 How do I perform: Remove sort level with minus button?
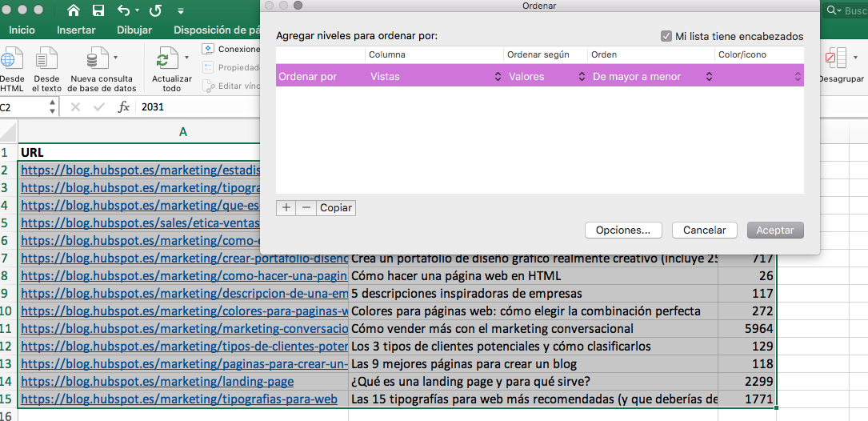coord(306,208)
